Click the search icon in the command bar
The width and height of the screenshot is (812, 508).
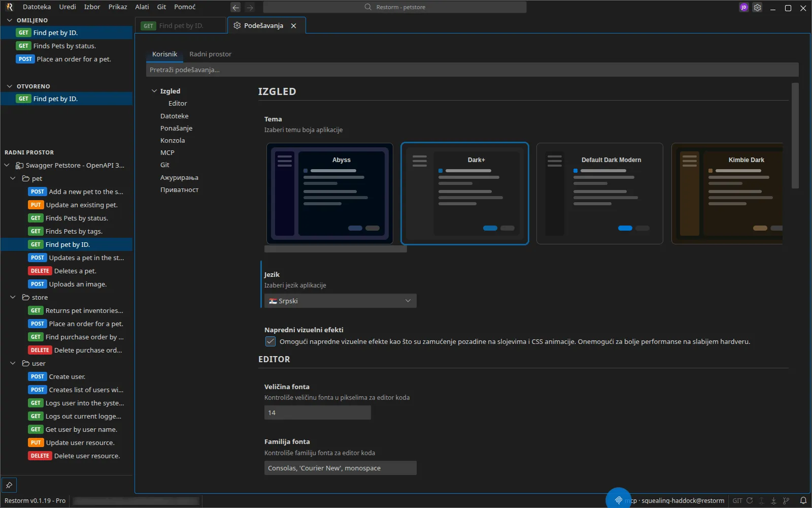[x=368, y=7]
